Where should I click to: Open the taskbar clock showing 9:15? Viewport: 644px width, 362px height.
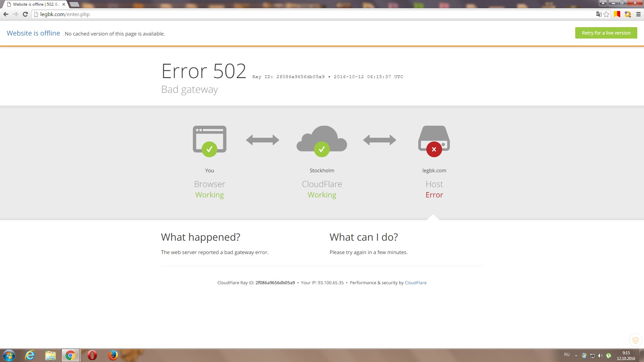click(x=626, y=356)
